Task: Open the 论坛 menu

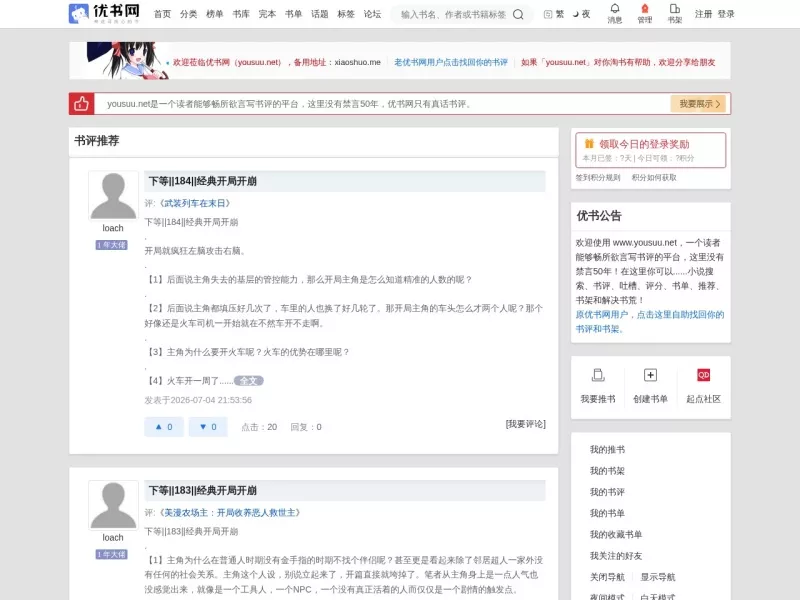Action: click(372, 14)
